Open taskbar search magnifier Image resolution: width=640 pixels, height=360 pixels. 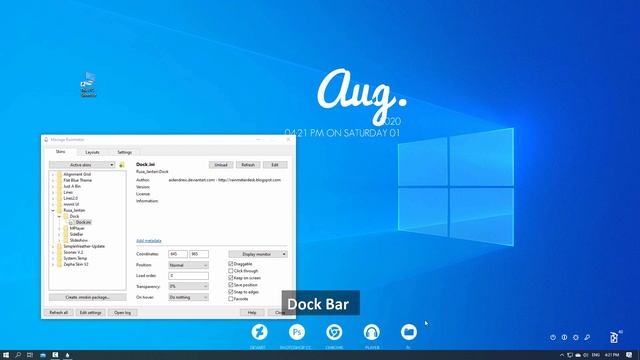coord(18,355)
